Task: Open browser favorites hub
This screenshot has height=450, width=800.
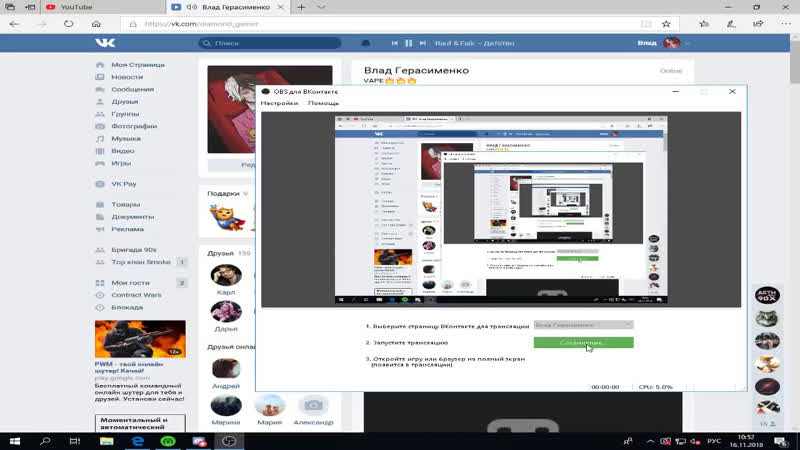Action: 704,24
